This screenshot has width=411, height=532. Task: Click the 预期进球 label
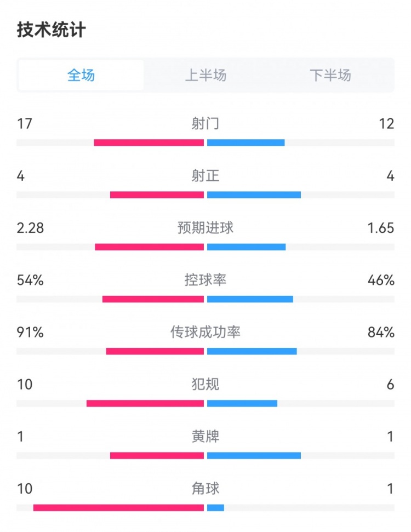[x=206, y=228]
